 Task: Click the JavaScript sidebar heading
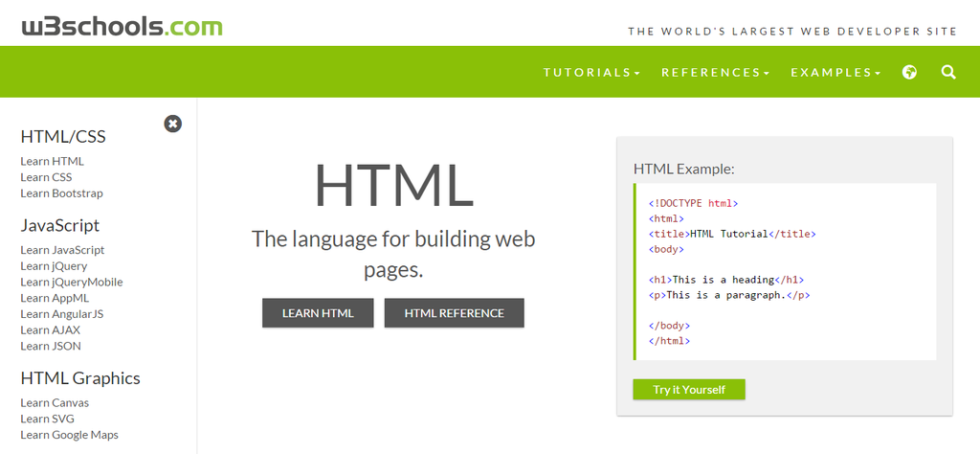coord(60,225)
